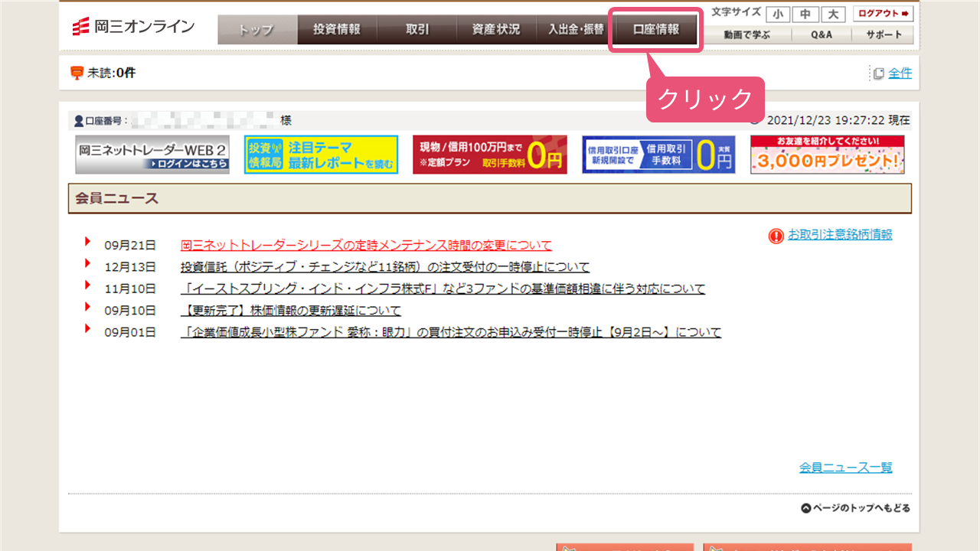Open the 信用取引 手数料 0円 banner

coord(658,155)
